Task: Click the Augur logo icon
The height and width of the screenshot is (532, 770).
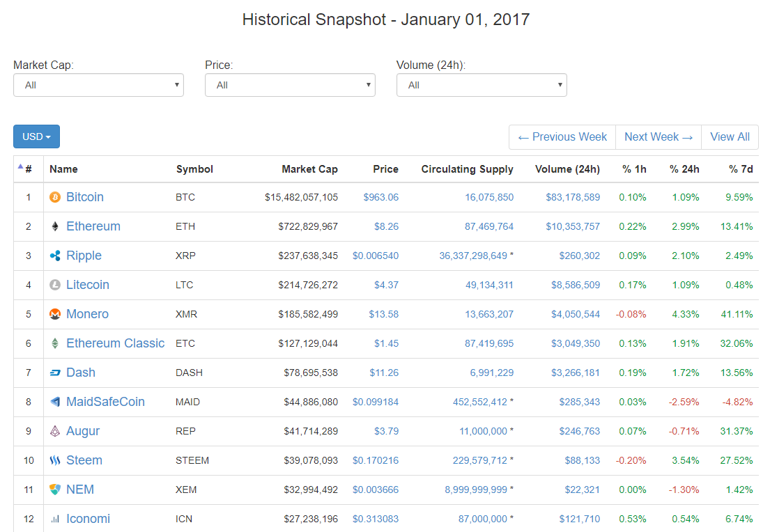Action: 55,431
